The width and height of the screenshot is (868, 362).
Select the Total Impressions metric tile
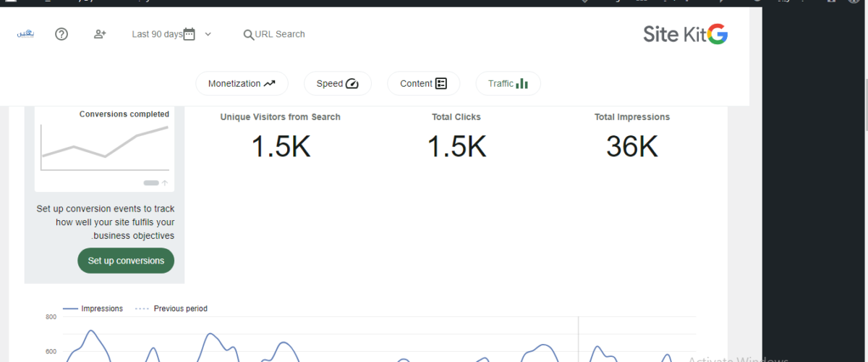point(632,137)
